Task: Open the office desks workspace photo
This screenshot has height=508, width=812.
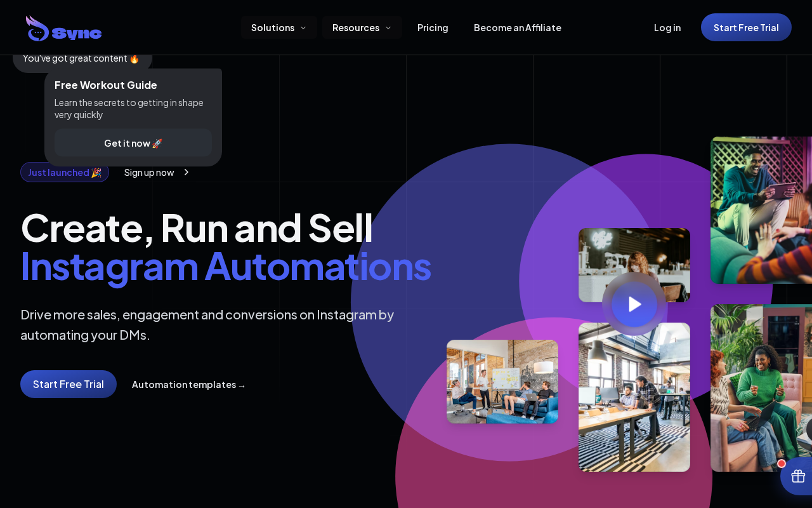Action: tap(634, 397)
